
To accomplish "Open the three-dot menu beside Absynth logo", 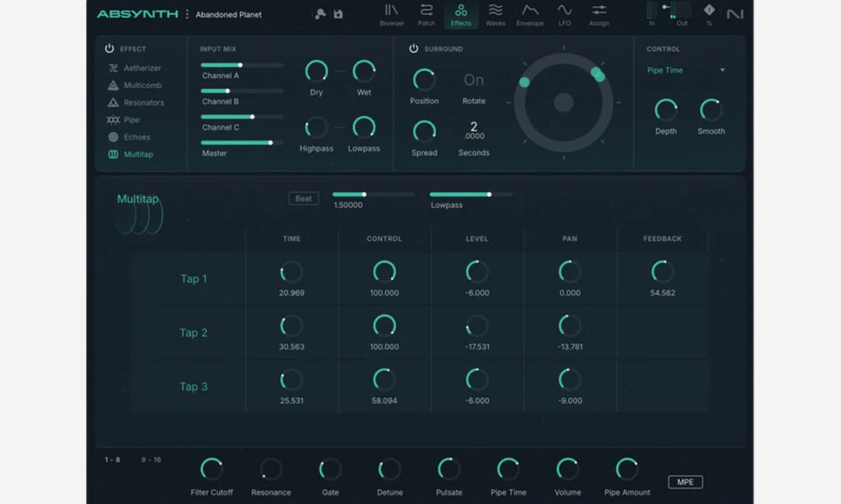I will tap(186, 14).
